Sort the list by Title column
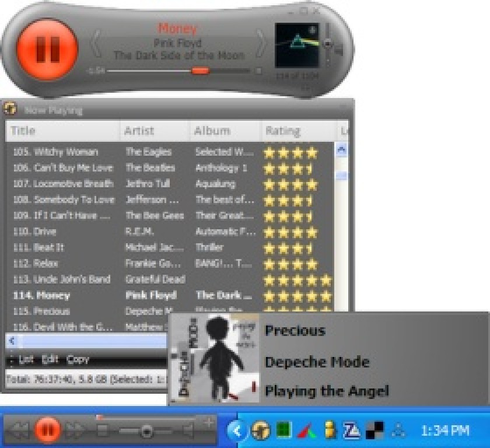 (x=62, y=131)
